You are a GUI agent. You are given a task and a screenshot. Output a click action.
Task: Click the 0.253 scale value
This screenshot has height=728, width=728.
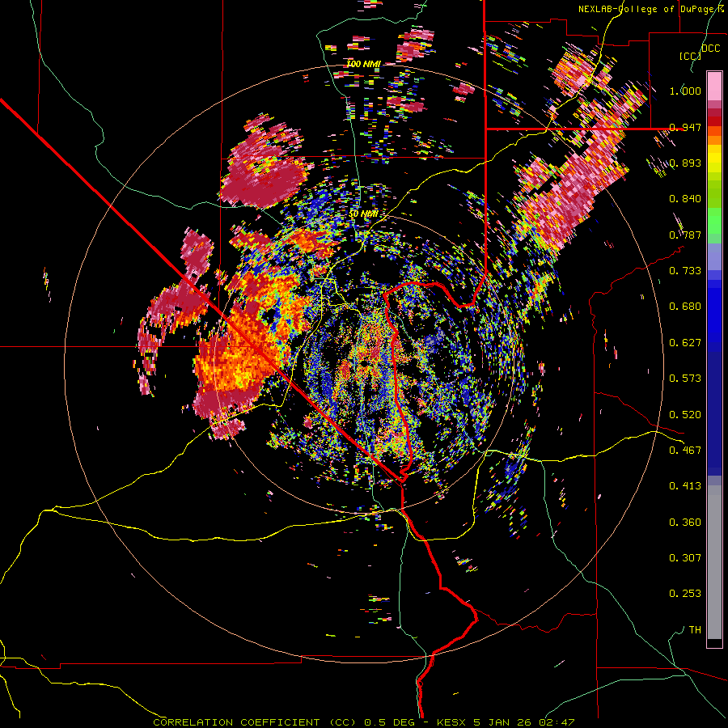pyautogui.click(x=685, y=594)
